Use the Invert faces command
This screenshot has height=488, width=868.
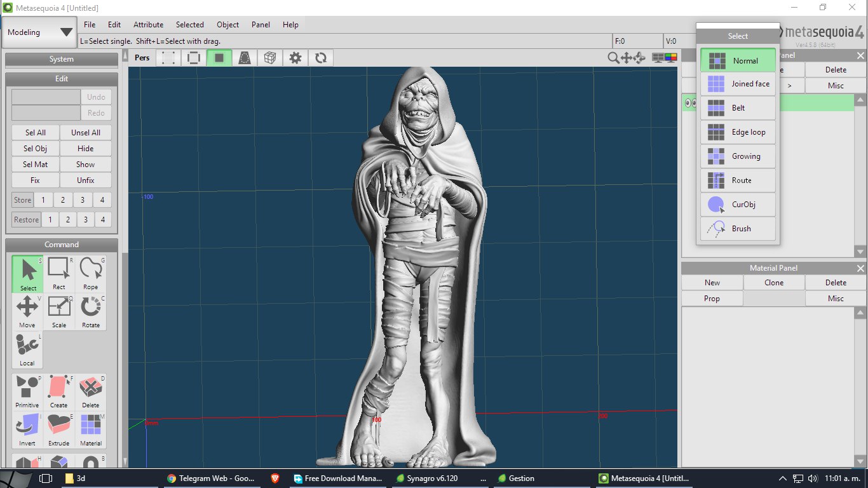coord(27,430)
